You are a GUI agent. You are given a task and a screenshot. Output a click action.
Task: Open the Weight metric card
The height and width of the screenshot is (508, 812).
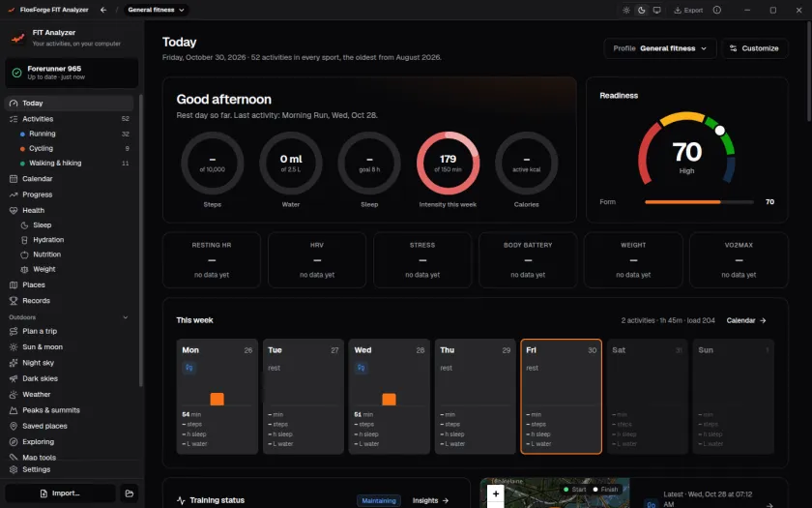pyautogui.click(x=633, y=259)
